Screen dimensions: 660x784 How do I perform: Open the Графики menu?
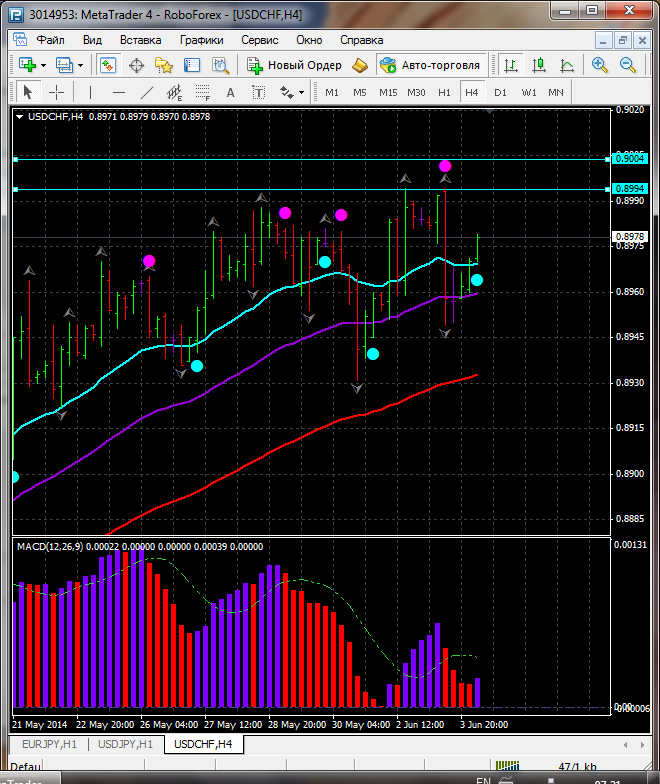201,40
